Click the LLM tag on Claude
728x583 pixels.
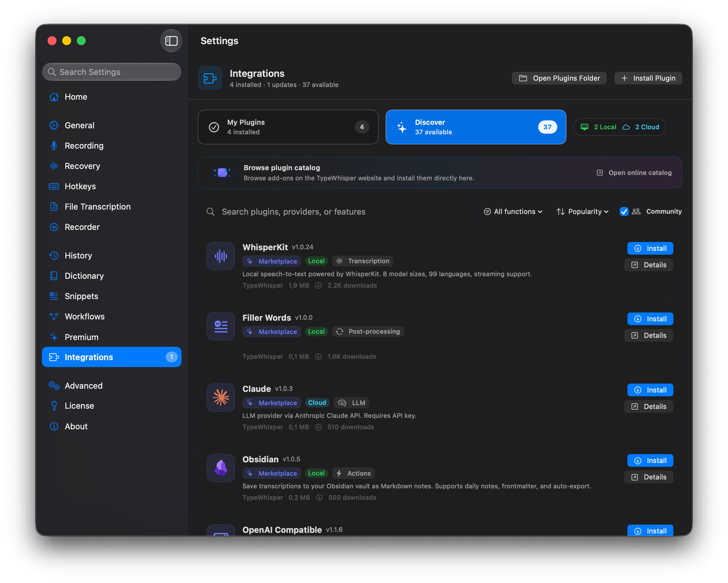(x=352, y=403)
